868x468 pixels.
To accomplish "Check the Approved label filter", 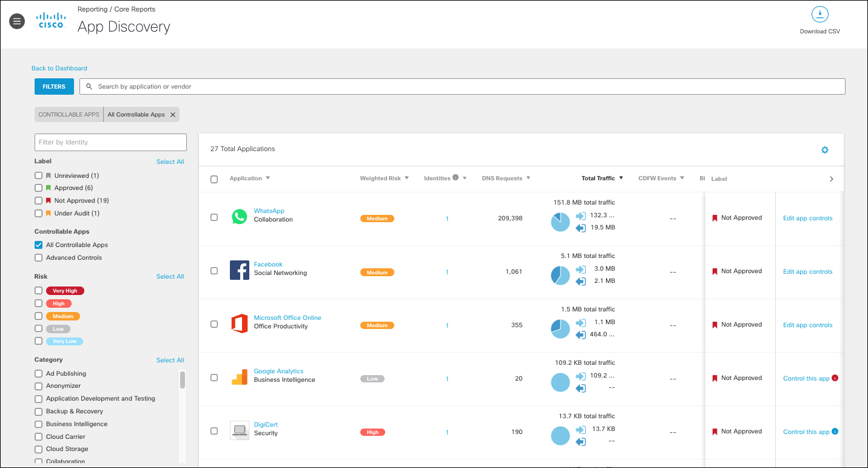I will click(38, 188).
